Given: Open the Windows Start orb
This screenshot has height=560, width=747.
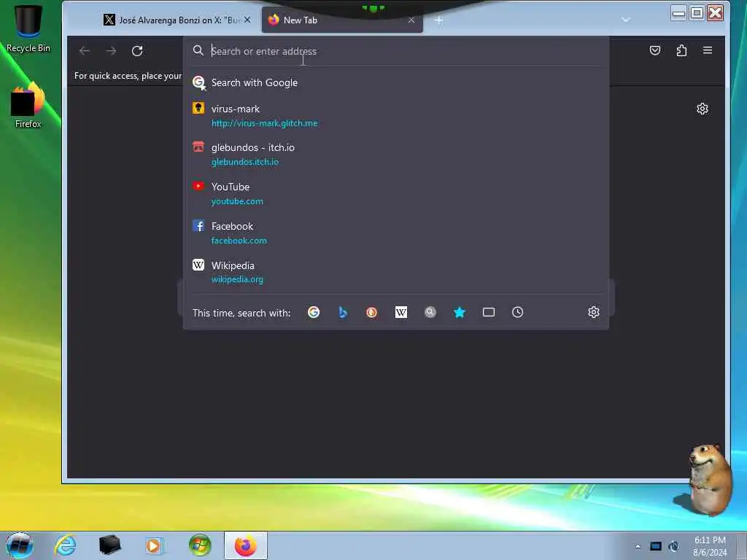Looking at the screenshot, I should click(20, 545).
